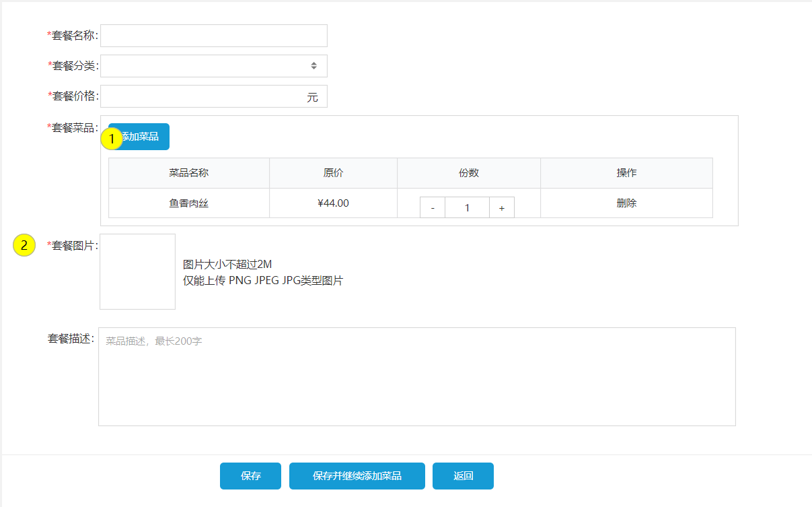Click the yellow annotation marker numbered 1

pos(112,138)
